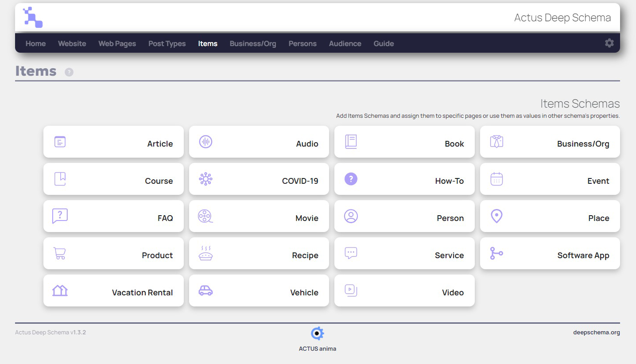Screen dimensions: 636x364
Task: Click the Business/Org shirt-and-tie icon
Action: tap(496, 142)
